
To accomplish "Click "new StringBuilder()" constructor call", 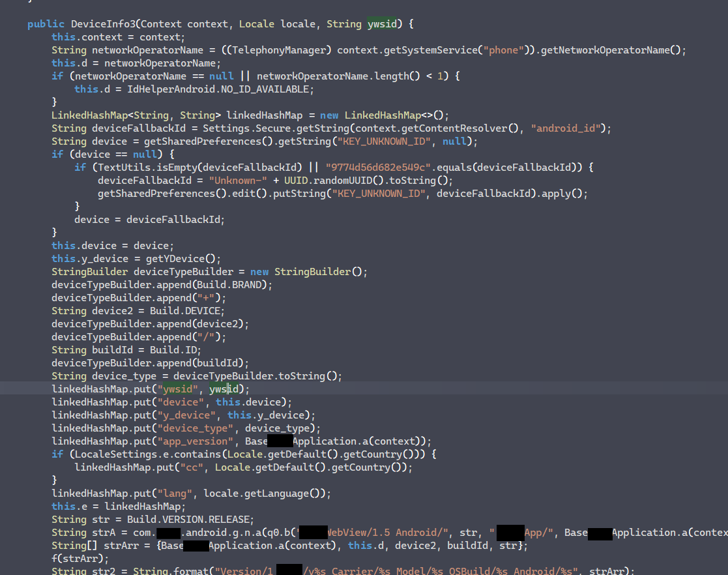I will [x=306, y=271].
